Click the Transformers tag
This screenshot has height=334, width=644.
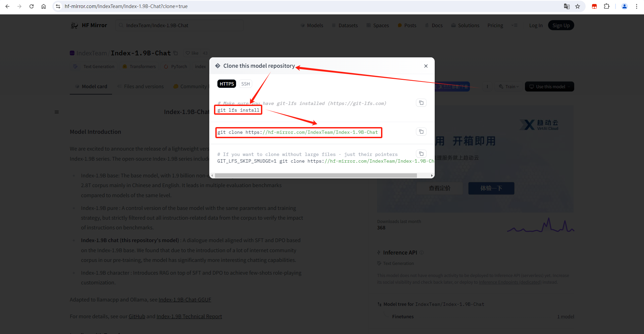click(x=139, y=67)
